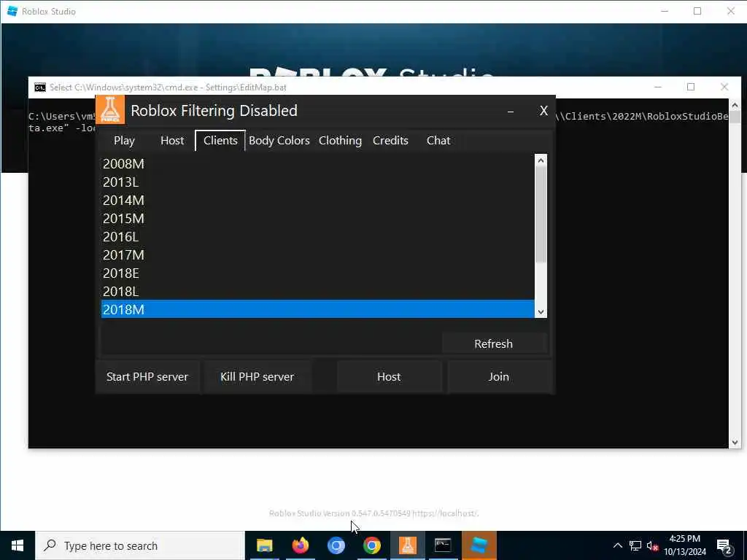
Task: Click the network tray icon
Action: (x=635, y=545)
